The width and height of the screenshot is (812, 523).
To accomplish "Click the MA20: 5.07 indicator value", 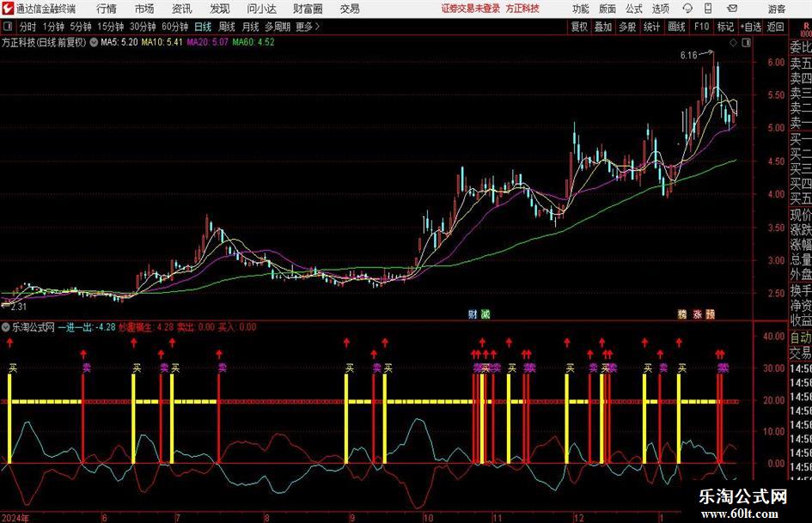I will click(x=207, y=42).
